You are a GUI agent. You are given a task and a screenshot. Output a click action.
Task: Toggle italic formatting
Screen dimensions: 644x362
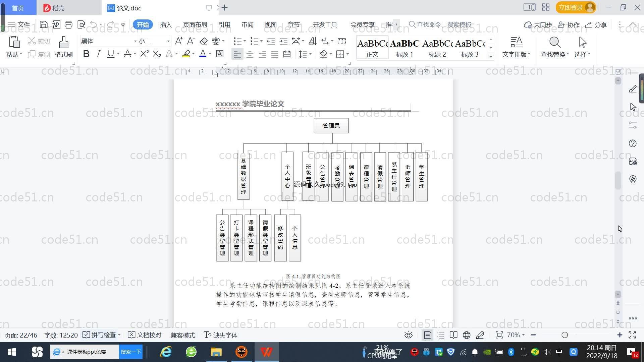coord(98,54)
